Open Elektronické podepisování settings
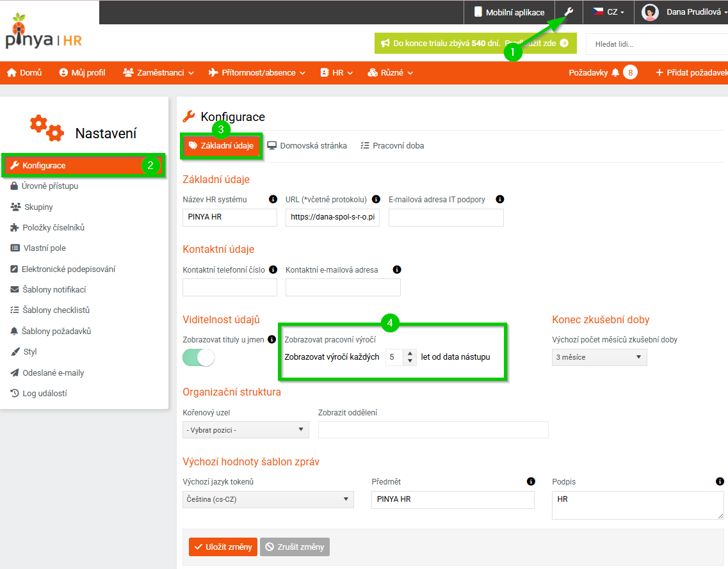 (x=63, y=269)
